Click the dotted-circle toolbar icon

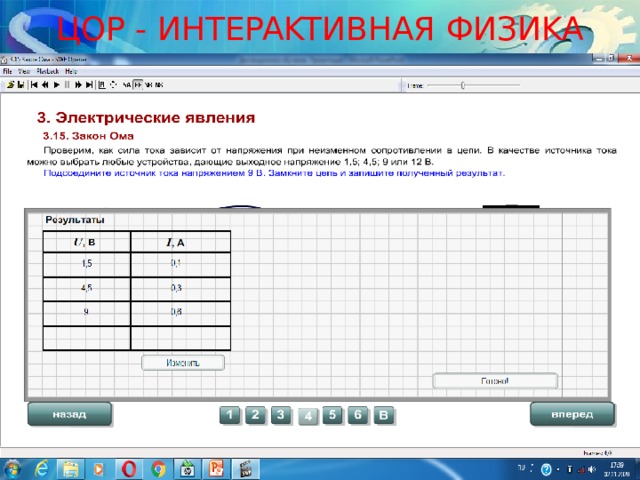pyautogui.click(x=113, y=85)
